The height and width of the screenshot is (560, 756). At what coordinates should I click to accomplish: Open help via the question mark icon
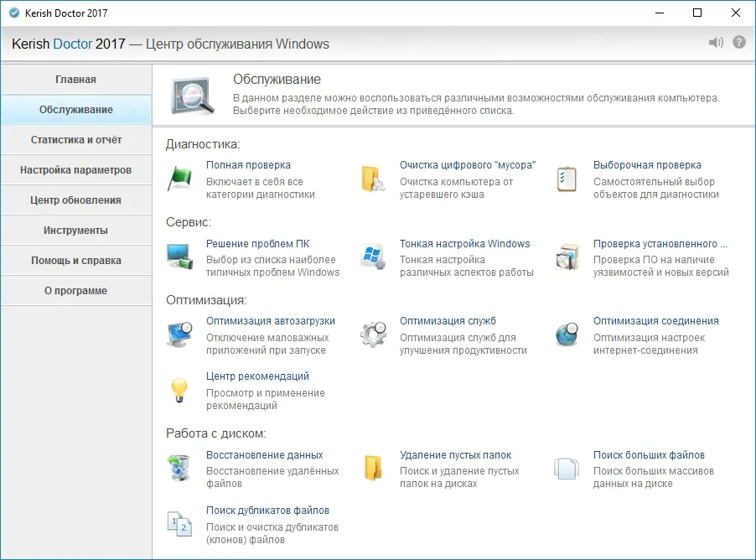click(739, 43)
